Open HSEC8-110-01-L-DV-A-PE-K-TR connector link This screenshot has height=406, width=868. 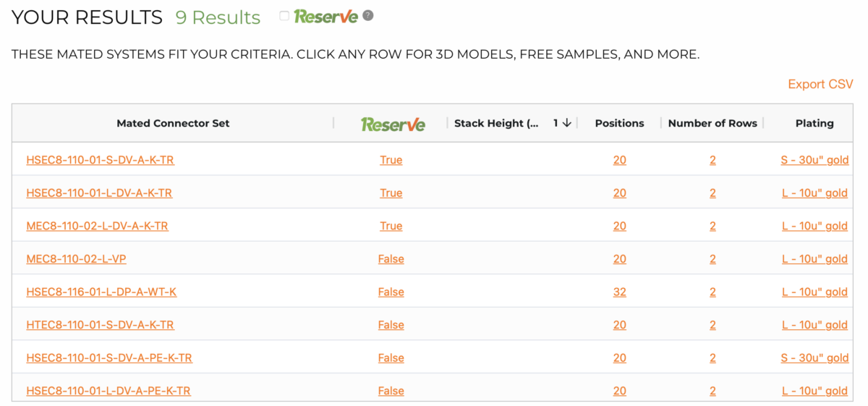tap(109, 391)
